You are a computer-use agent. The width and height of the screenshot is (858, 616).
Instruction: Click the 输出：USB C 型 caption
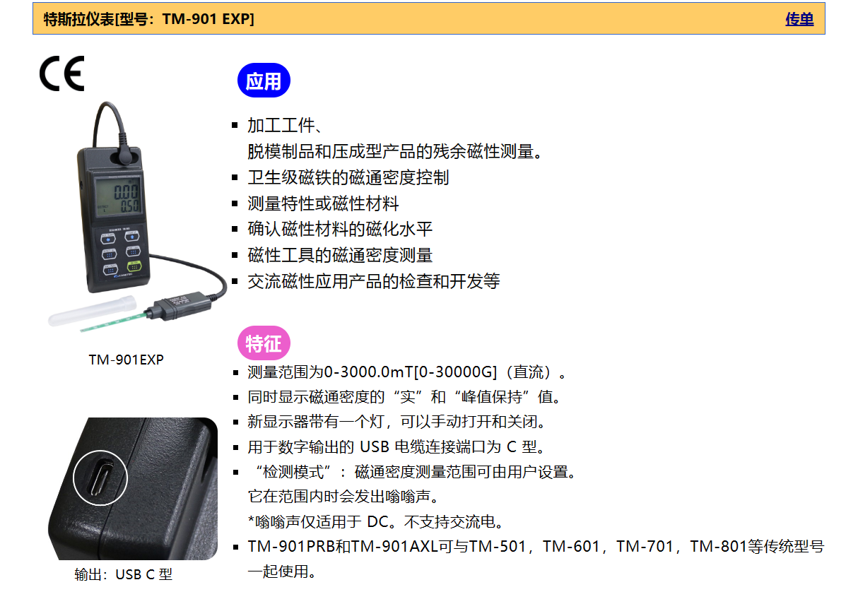(x=124, y=574)
